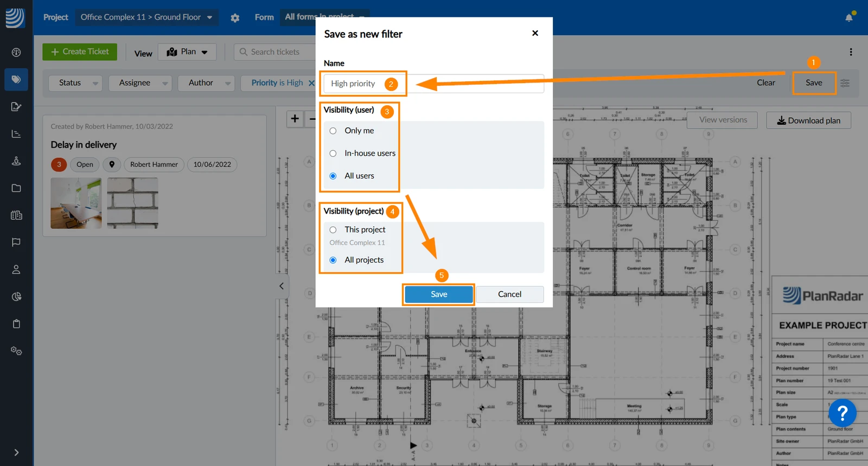Click the location pin chip on ticket
868x466 pixels.
[x=112, y=164]
